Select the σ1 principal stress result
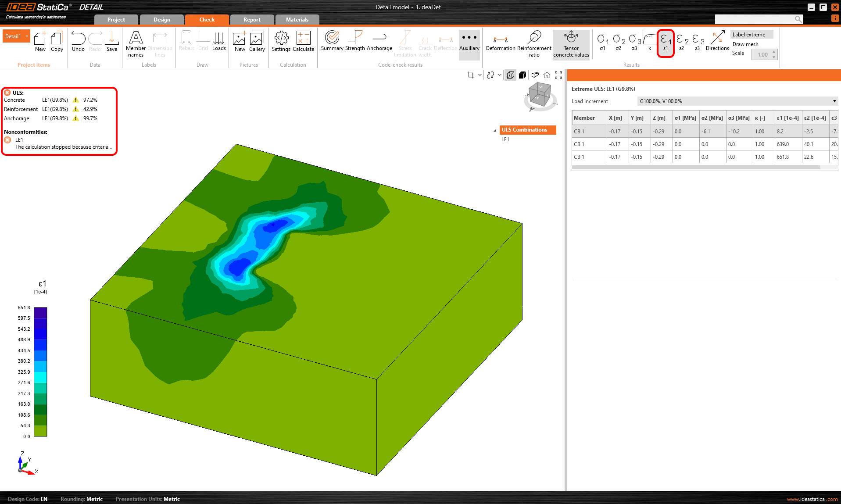 (602, 41)
